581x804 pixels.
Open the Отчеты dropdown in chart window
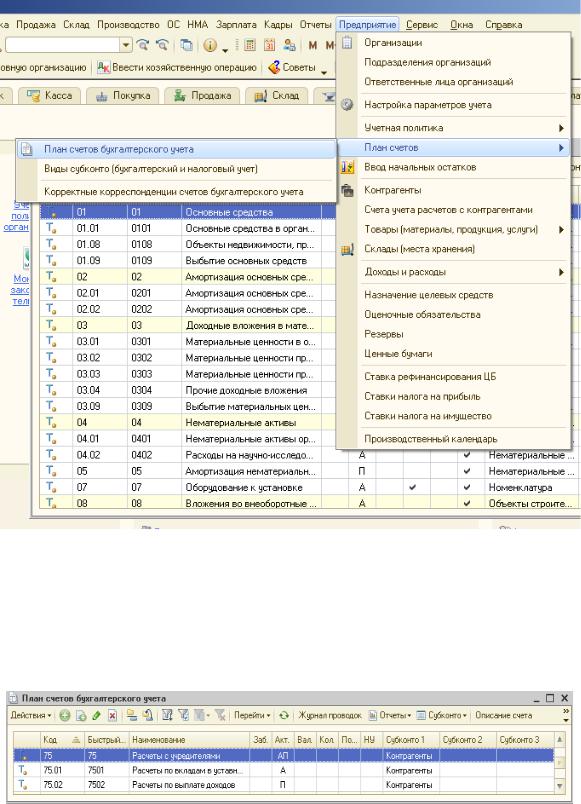click(x=390, y=715)
